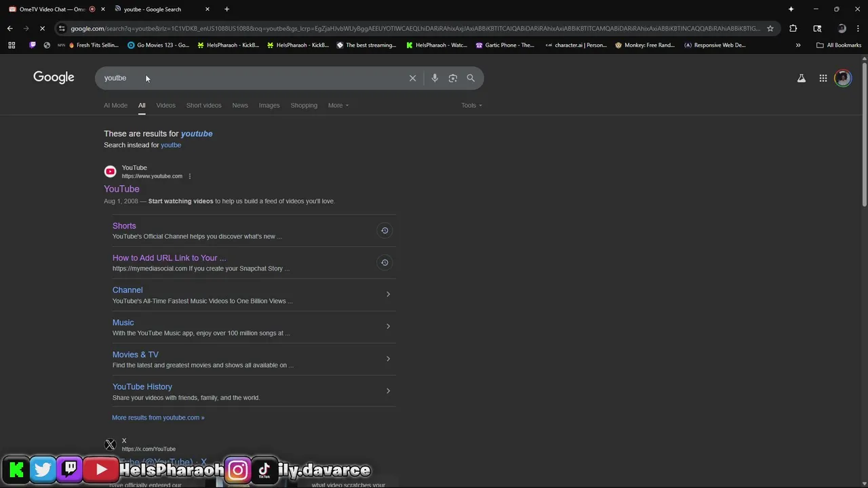Start voice search with the microphone

(x=435, y=78)
